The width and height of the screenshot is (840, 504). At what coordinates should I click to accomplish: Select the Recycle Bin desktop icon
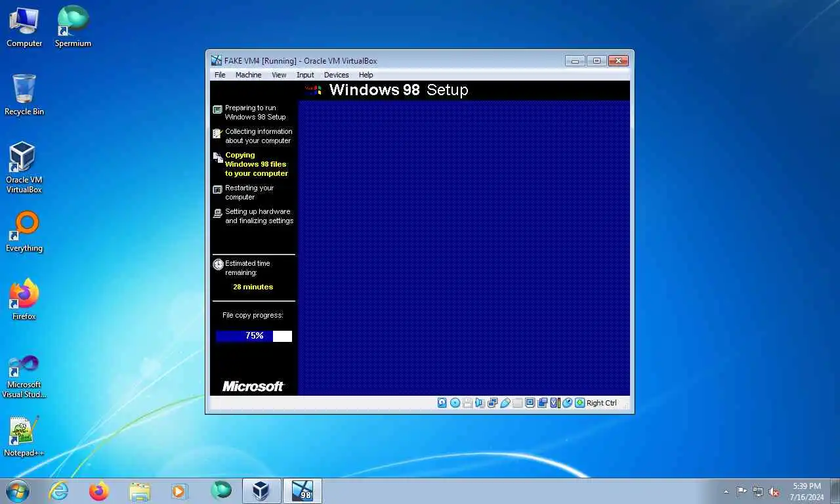tap(24, 95)
